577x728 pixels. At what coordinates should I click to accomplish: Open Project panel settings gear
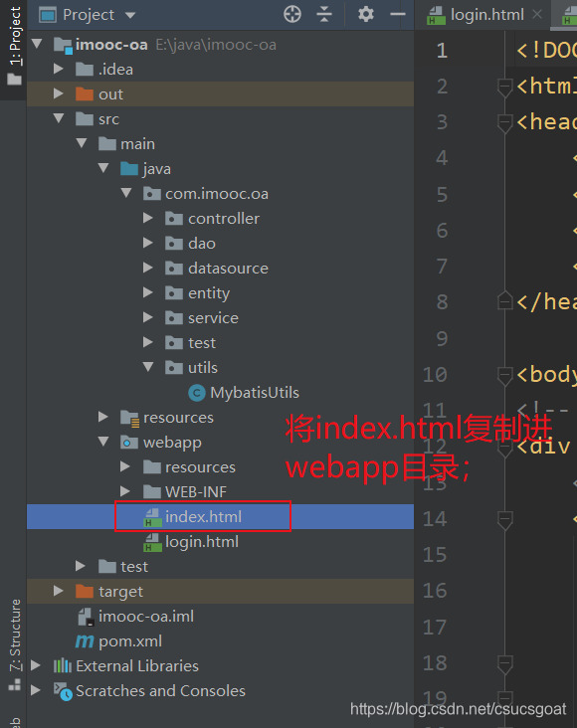(366, 14)
